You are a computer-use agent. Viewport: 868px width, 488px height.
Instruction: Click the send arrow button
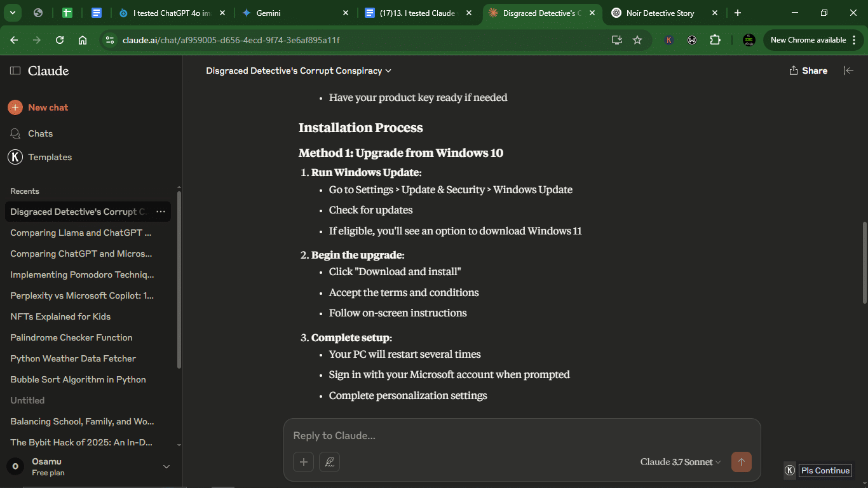pyautogui.click(x=742, y=462)
